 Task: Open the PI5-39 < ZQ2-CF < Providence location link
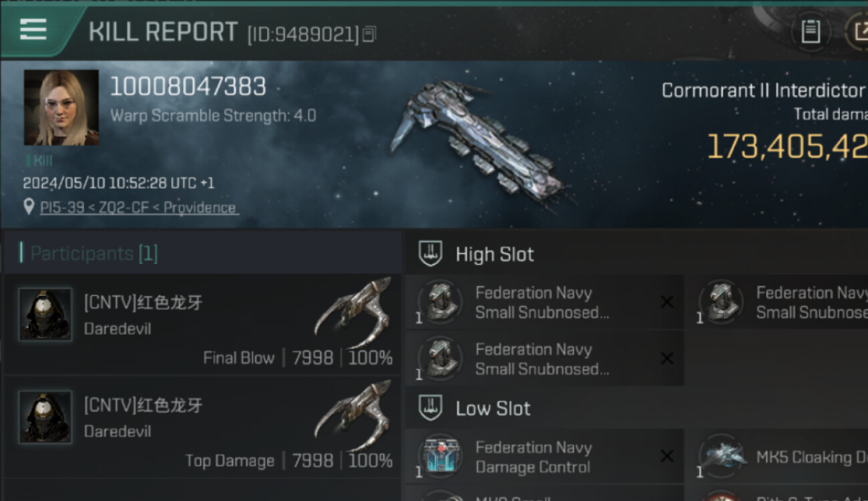coord(138,208)
